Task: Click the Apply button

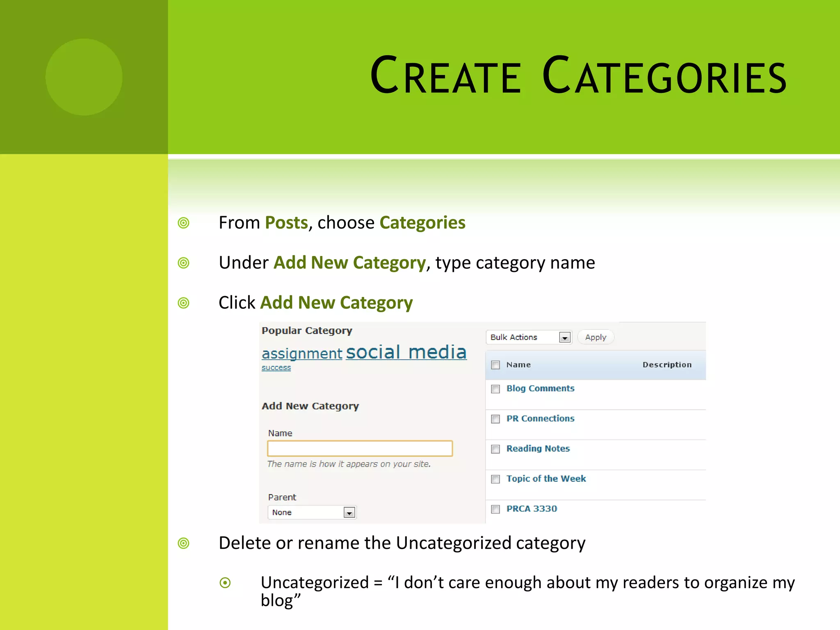Action: tap(596, 337)
